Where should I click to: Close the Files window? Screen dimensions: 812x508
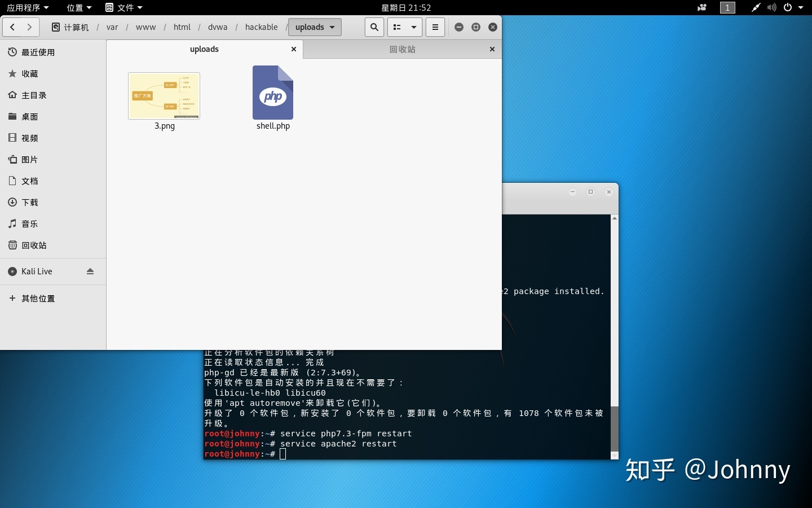[x=493, y=27]
